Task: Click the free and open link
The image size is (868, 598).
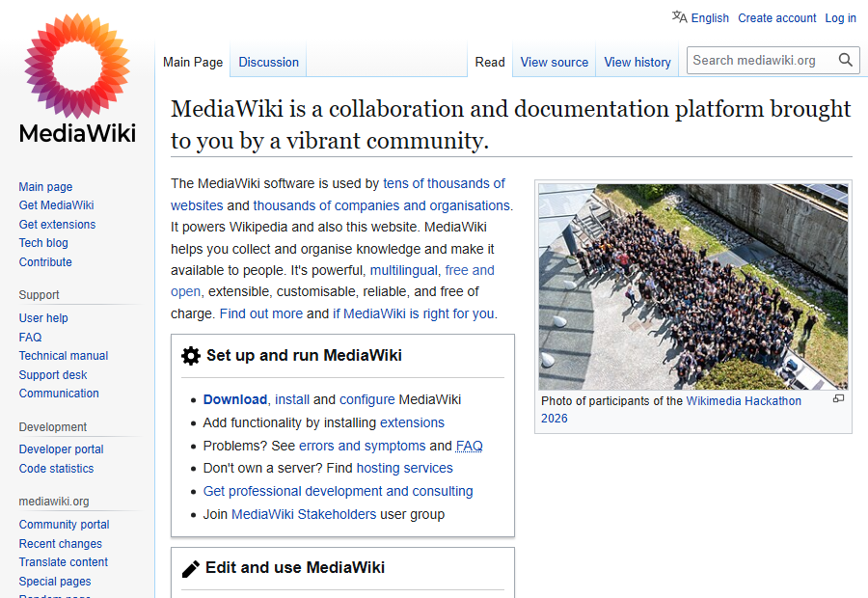Action: [470, 270]
